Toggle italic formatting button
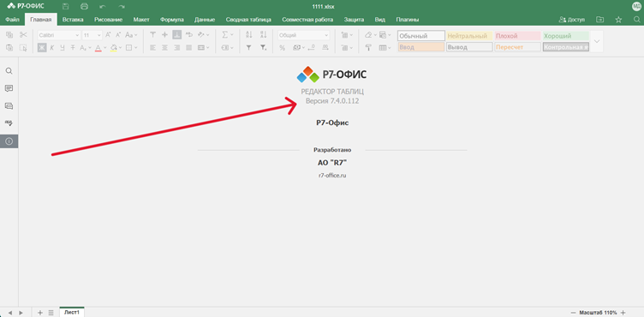 point(51,48)
